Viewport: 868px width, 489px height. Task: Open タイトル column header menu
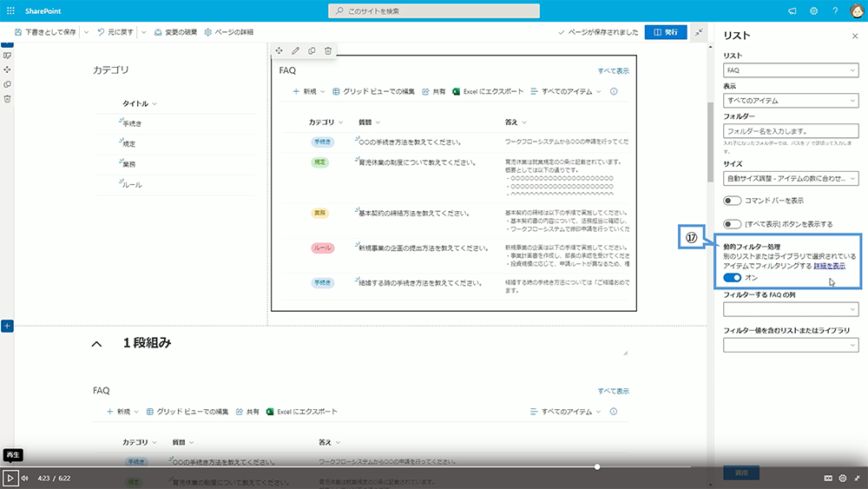(140, 103)
